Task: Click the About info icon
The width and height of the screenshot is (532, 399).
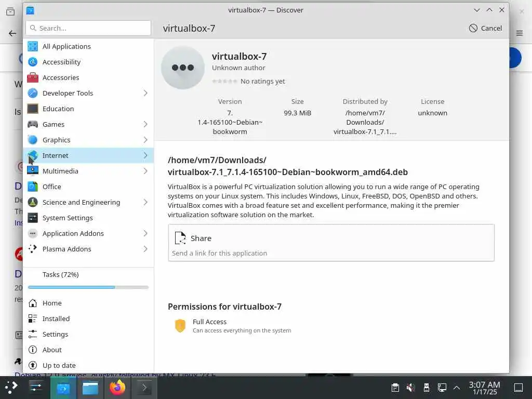Action: pos(33,350)
